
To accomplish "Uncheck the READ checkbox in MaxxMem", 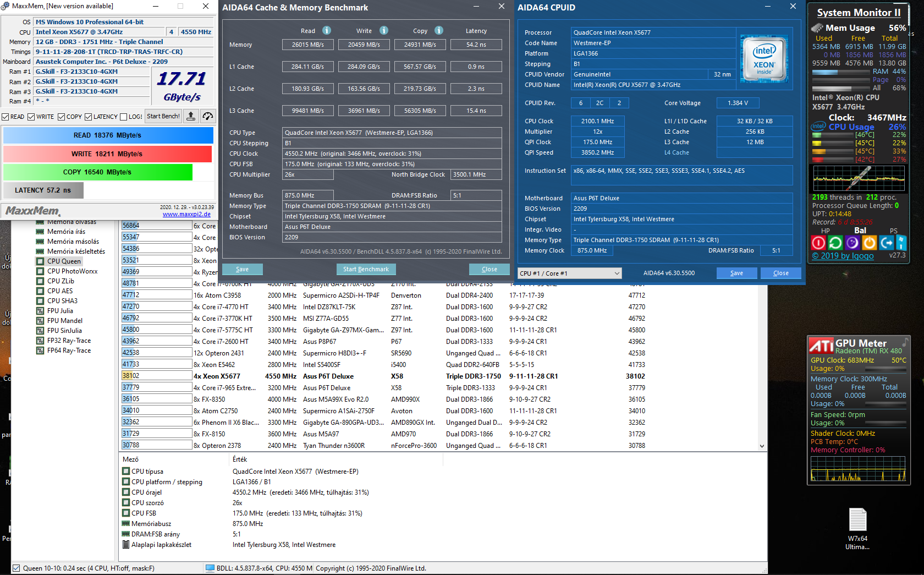I will coord(5,117).
